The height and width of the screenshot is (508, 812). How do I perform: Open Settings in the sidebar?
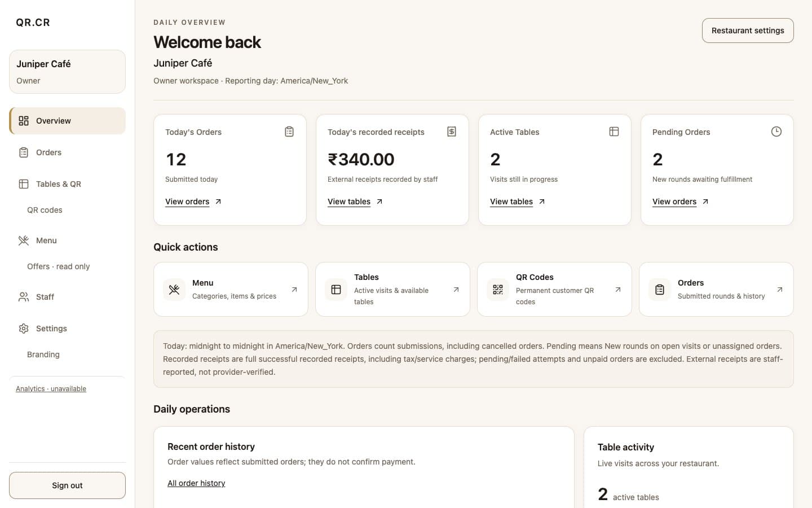pos(67,329)
